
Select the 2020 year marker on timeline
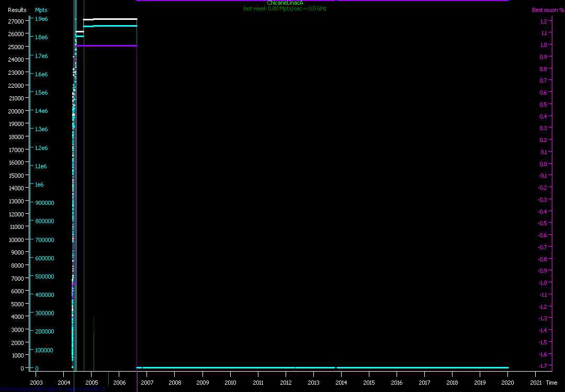pos(507,383)
